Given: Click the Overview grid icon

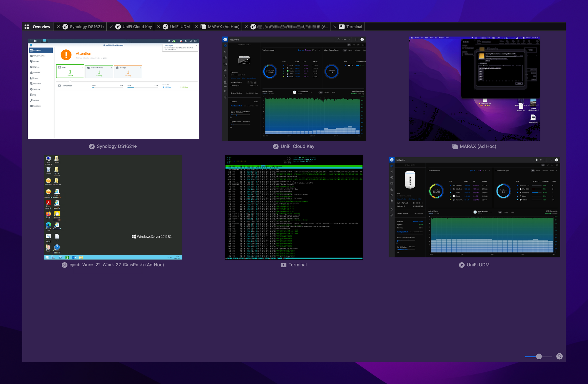Looking at the screenshot, I should (x=27, y=27).
